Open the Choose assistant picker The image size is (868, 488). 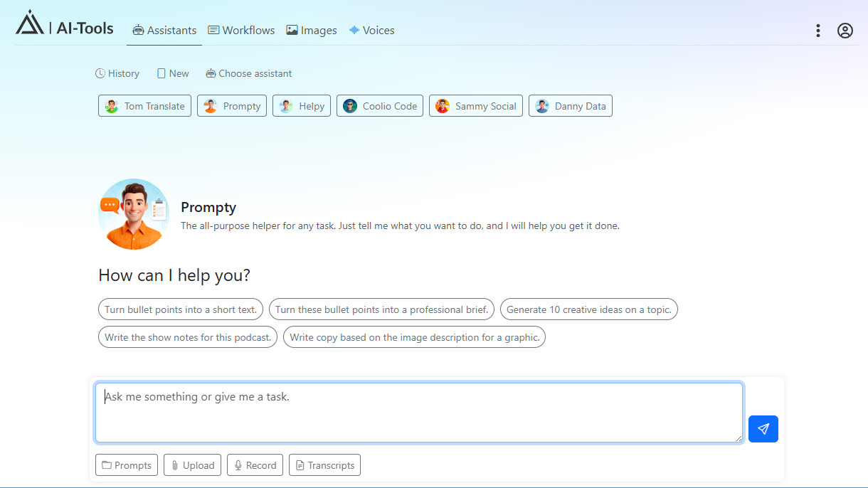click(x=248, y=73)
